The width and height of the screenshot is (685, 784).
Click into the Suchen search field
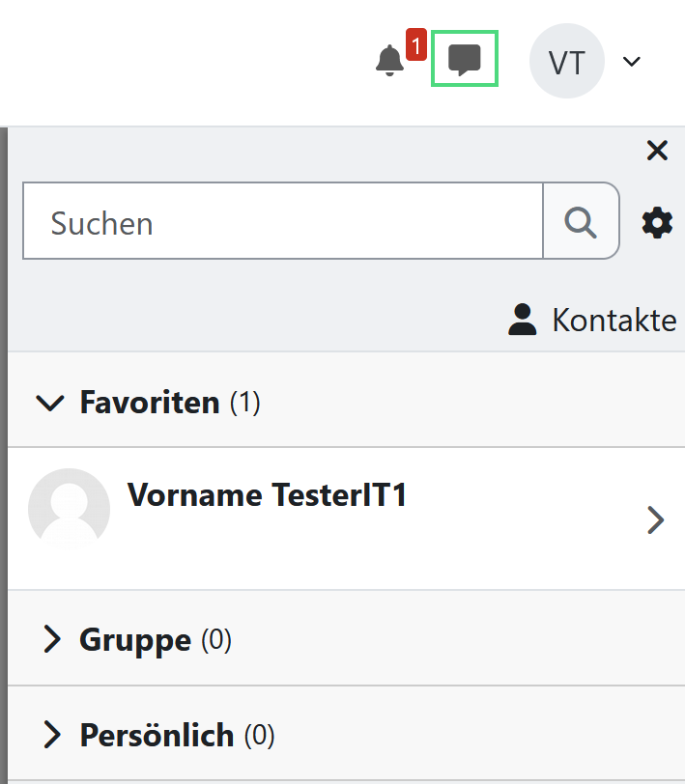(x=283, y=223)
